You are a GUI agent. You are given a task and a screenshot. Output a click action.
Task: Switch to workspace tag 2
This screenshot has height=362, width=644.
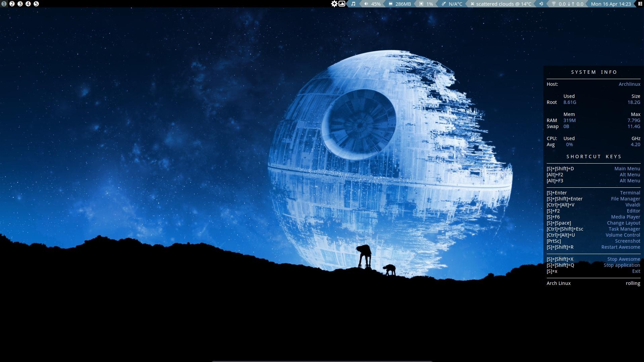[x=12, y=4]
